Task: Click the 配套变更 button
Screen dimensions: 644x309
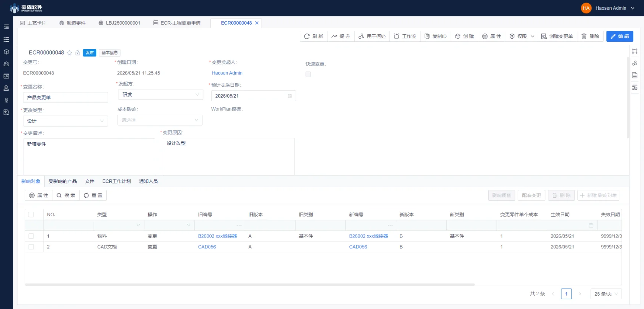Action: (x=531, y=195)
